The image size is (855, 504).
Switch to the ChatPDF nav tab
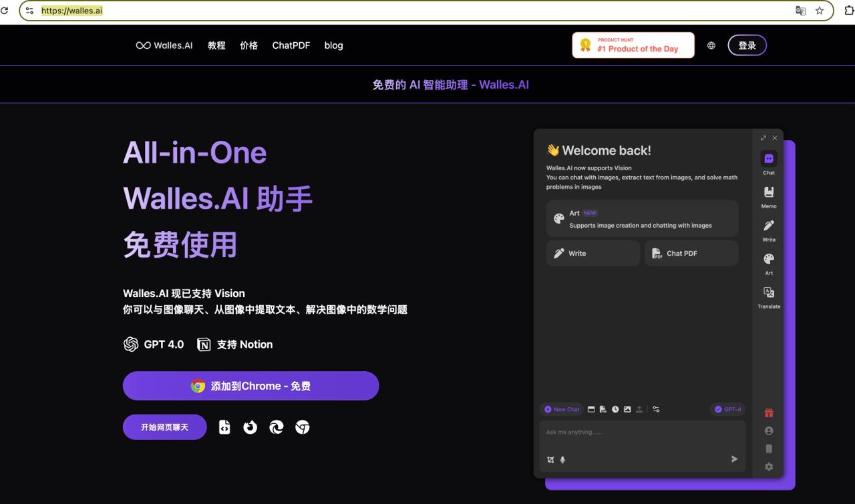click(x=291, y=45)
